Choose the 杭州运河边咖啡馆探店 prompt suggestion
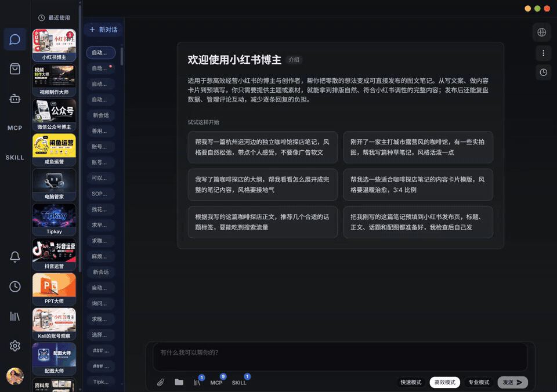 tap(262, 147)
